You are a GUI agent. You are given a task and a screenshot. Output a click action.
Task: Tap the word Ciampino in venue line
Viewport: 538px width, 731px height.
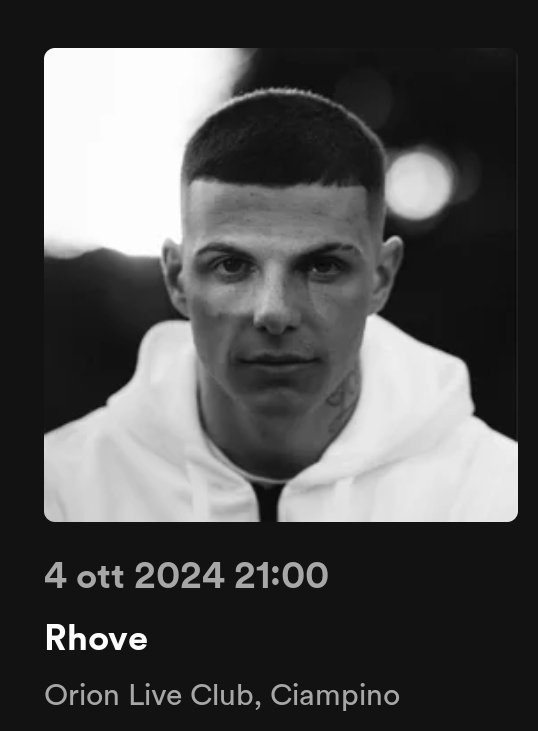tap(335, 696)
